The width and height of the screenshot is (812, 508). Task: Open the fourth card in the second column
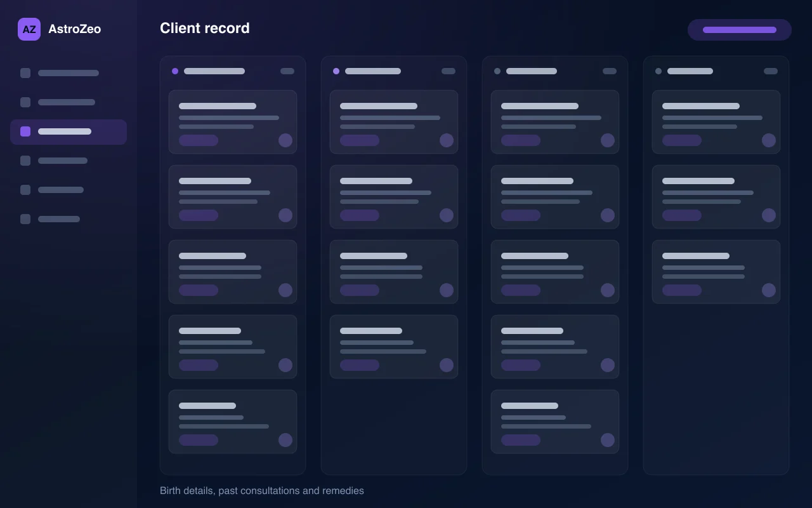pos(394,347)
